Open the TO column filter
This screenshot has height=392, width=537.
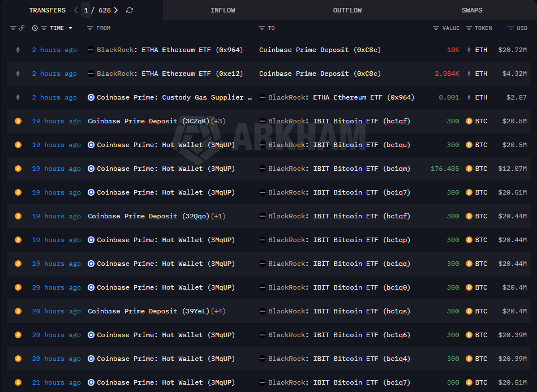261,28
